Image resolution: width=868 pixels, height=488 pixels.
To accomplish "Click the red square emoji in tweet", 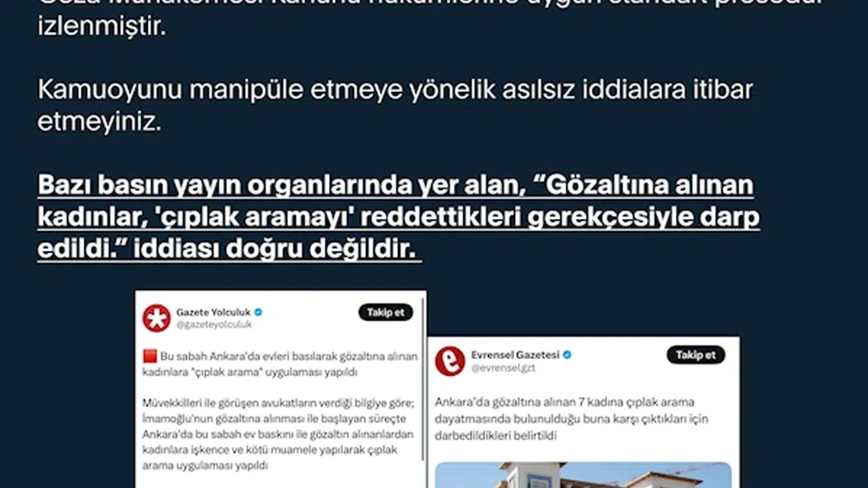I will click(150, 357).
